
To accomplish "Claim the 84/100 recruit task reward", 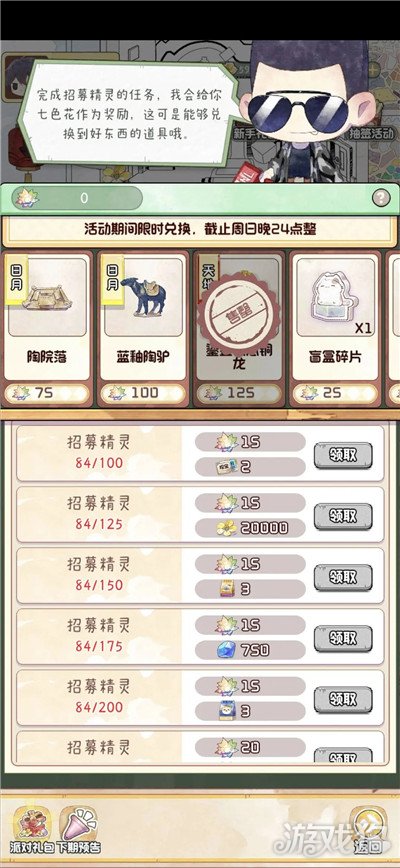I will (x=343, y=455).
